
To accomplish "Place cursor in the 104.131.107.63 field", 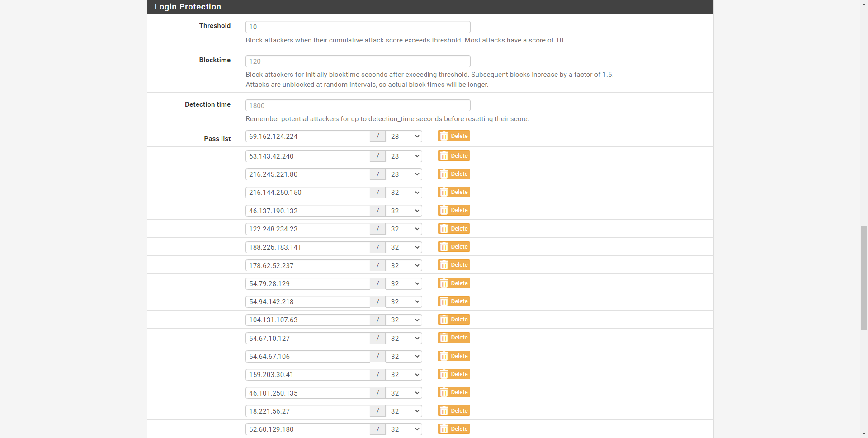I will coord(308,320).
